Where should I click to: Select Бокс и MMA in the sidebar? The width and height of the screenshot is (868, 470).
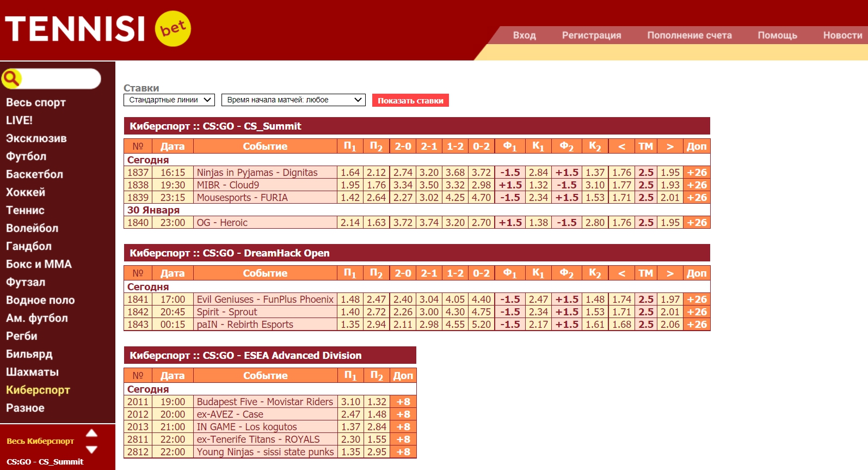(x=39, y=264)
